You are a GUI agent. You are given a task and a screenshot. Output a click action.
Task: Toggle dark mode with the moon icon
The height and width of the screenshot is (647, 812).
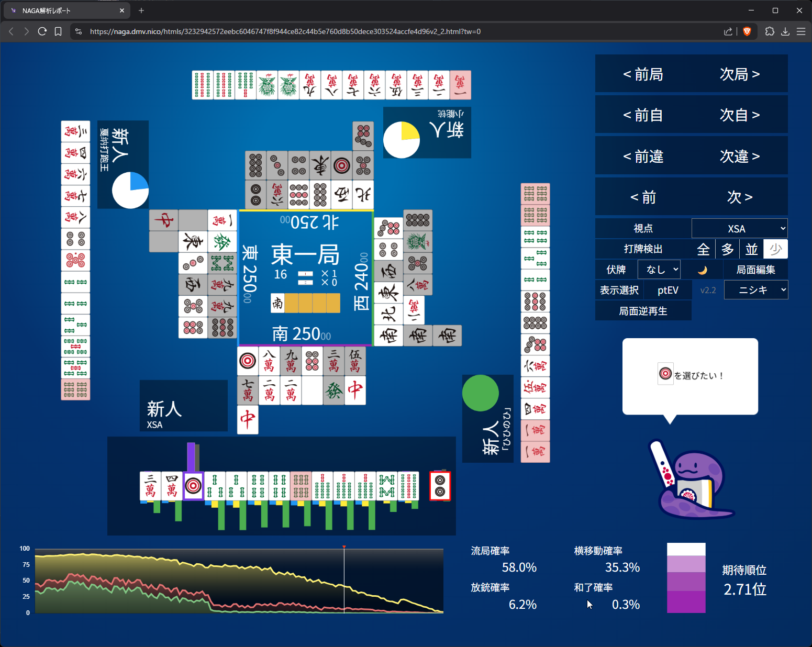tap(703, 270)
